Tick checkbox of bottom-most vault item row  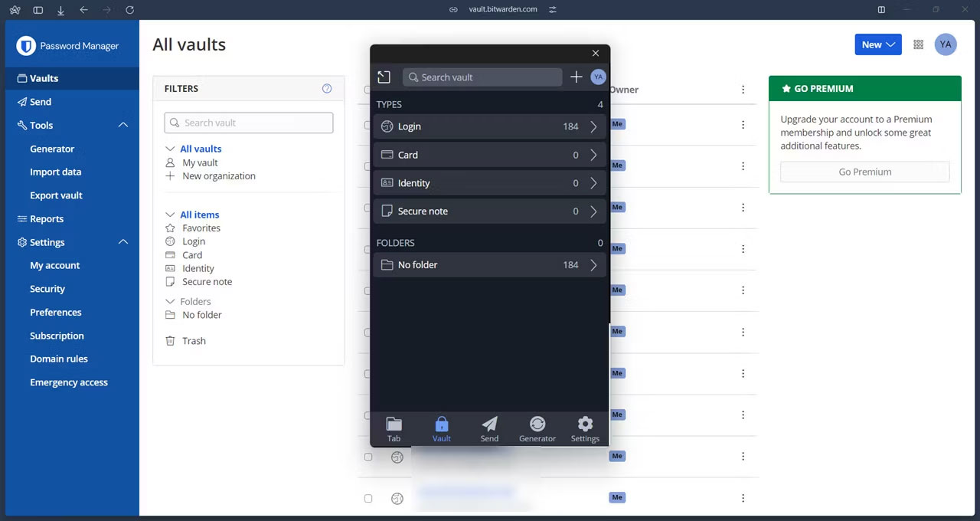pyautogui.click(x=368, y=498)
